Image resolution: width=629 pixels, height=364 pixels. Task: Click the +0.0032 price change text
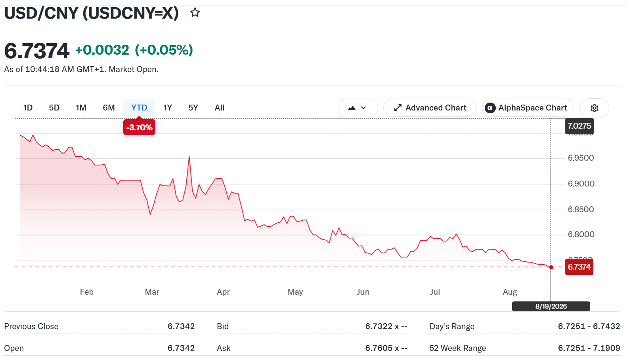click(102, 50)
